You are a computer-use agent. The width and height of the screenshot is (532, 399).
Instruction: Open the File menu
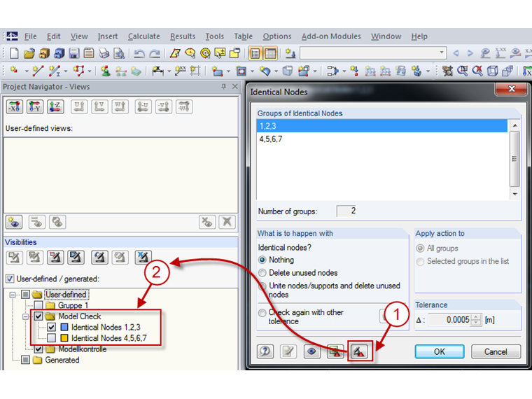click(x=31, y=36)
